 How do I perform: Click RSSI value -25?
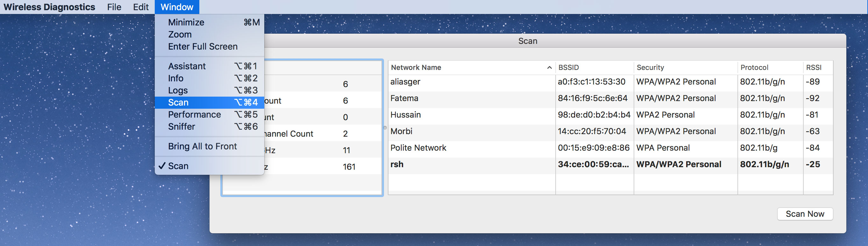point(812,164)
